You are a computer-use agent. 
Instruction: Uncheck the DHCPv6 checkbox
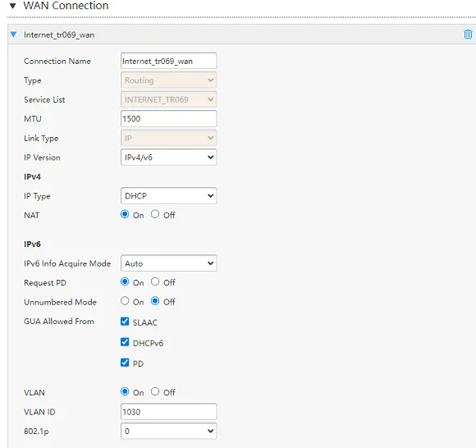(x=125, y=342)
